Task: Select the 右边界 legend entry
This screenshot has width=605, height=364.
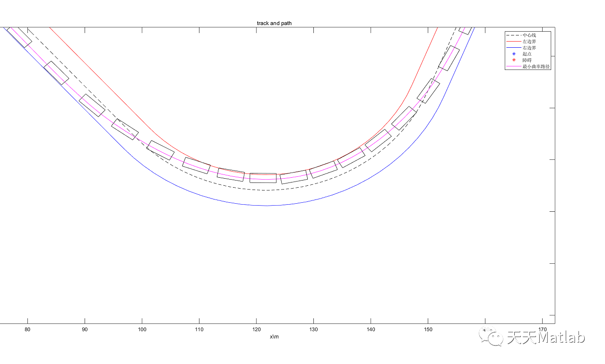Action: pyautogui.click(x=529, y=48)
